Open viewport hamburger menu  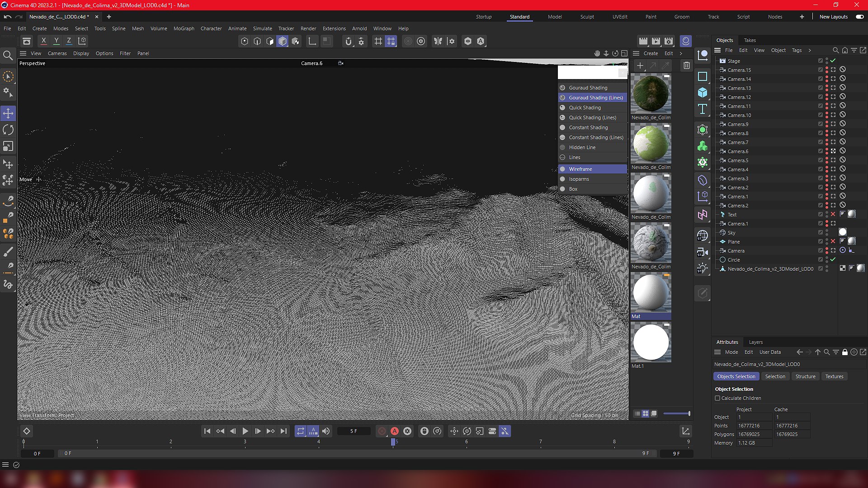pos(23,53)
